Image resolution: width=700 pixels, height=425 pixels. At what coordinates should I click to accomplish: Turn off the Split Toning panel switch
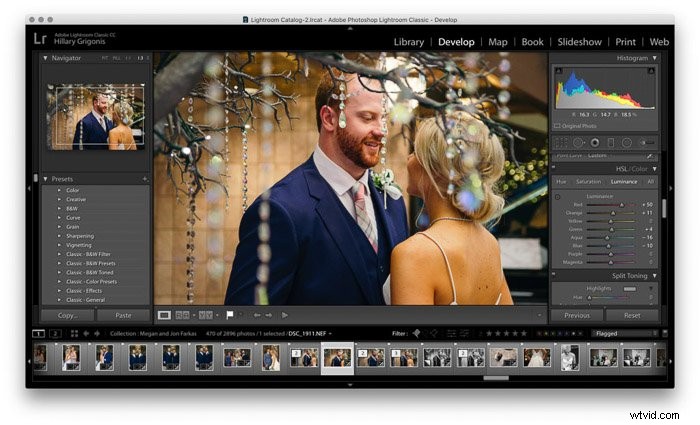554,274
